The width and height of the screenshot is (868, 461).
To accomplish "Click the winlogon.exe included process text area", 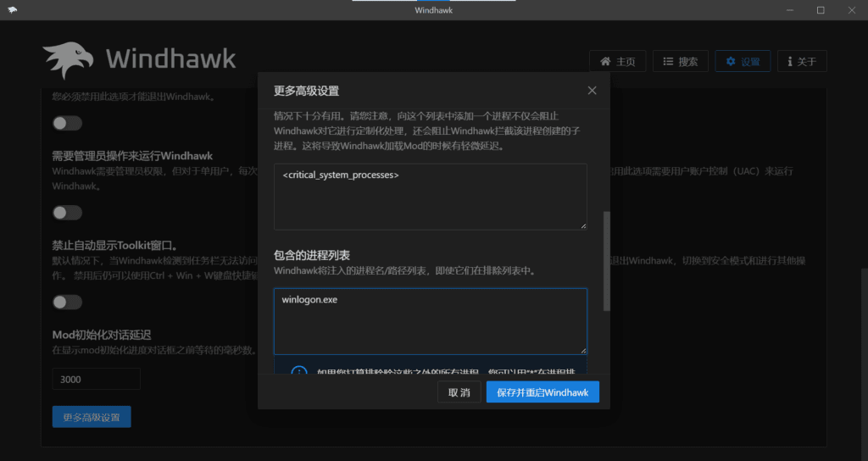I will pyautogui.click(x=430, y=321).
